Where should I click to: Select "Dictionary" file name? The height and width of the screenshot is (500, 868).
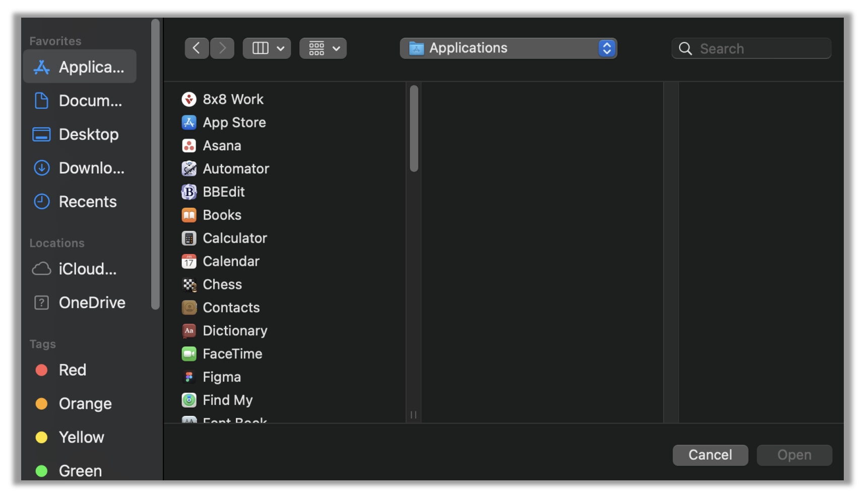(x=235, y=331)
